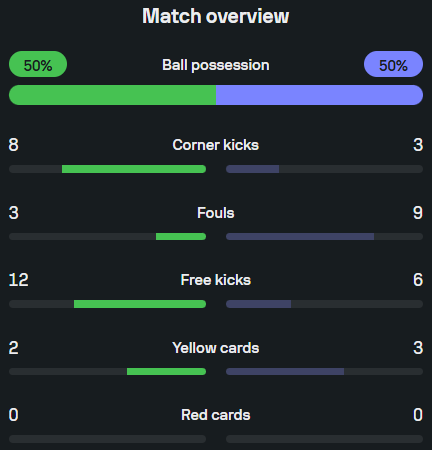Select the Red cards label
Screen dimensions: 432x450
pos(216,415)
